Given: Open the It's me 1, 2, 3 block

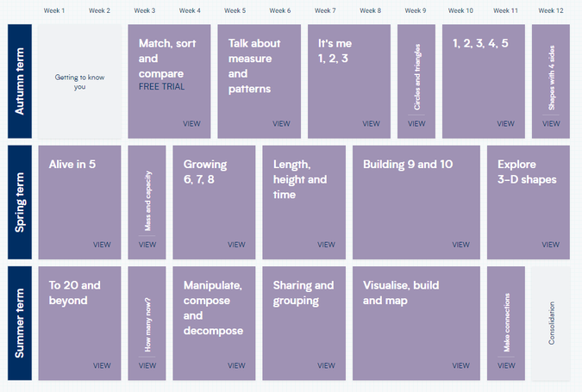Looking at the screenshot, I should [x=349, y=81].
